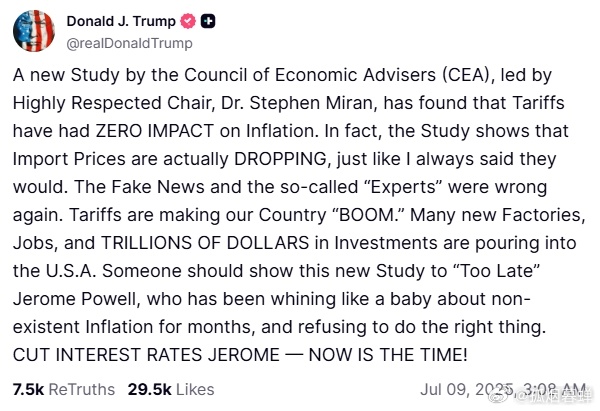Open the @realDonaldTrump handle link
600x411 pixels.
(129, 43)
